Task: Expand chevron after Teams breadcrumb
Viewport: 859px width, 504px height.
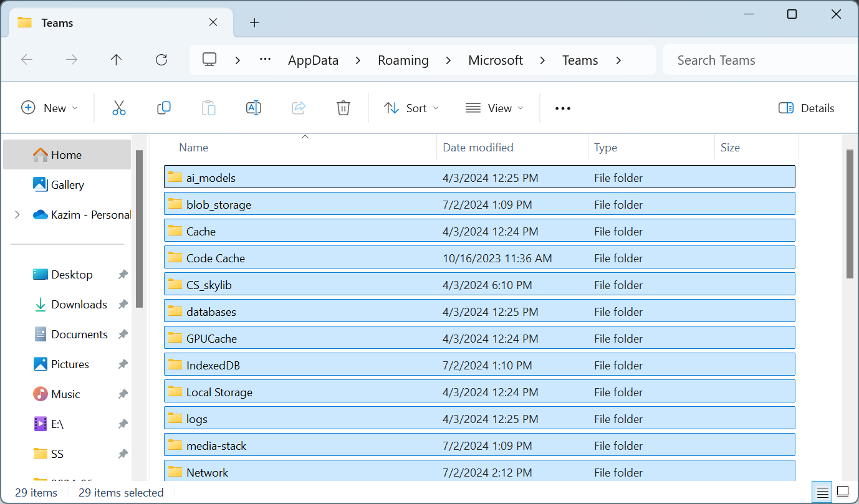Action: point(618,60)
